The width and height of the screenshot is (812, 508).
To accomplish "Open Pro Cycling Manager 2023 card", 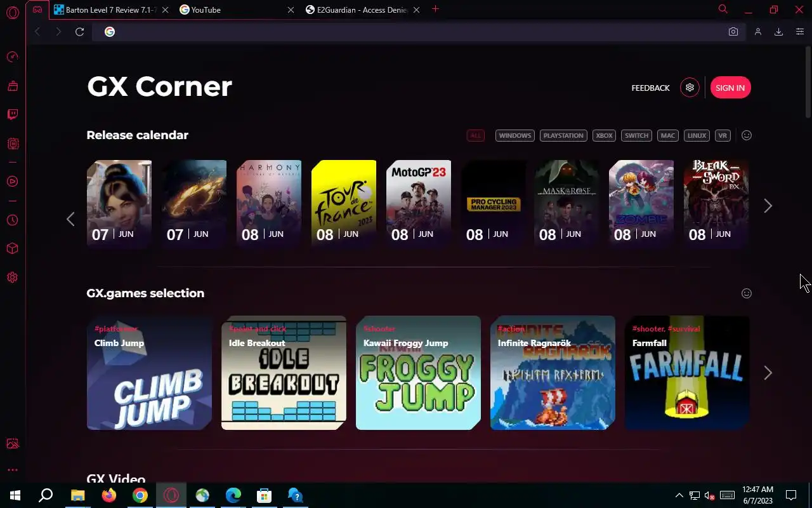I will tap(494, 203).
